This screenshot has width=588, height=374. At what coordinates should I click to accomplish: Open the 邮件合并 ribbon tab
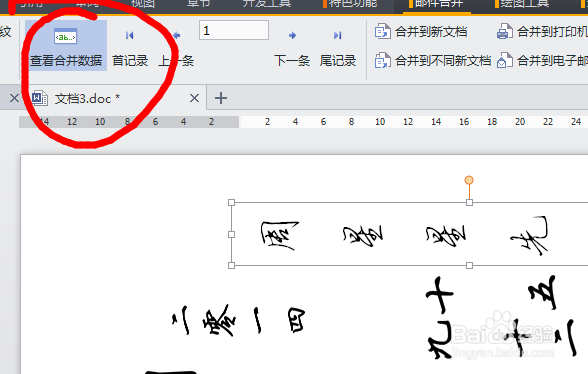click(437, 4)
